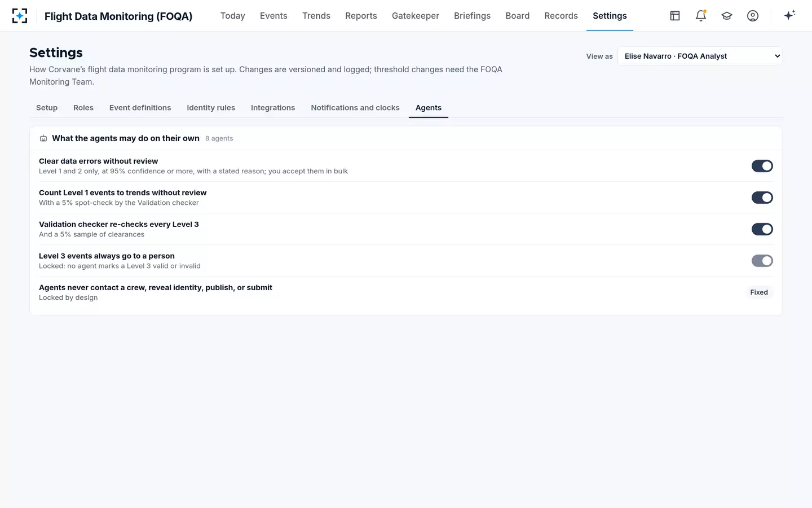
Task: Click 'Level 3 events always go to a person' label
Action: point(107,256)
